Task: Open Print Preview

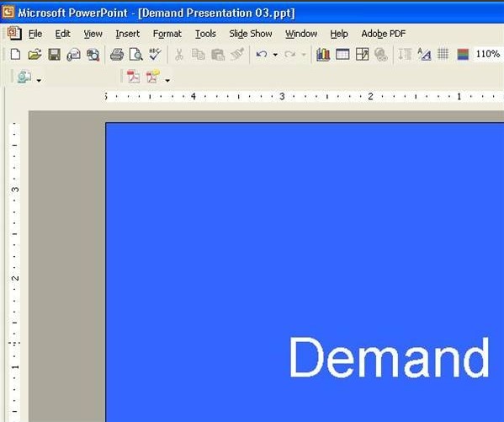Action: 136,55
